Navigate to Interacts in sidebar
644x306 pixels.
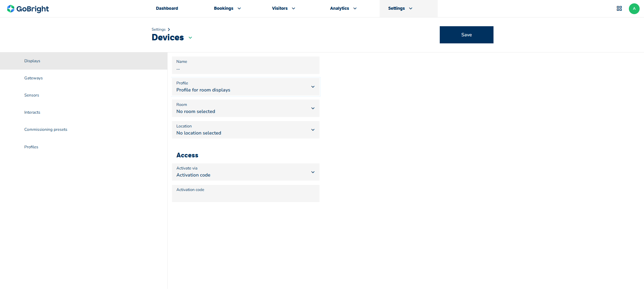[x=32, y=112]
